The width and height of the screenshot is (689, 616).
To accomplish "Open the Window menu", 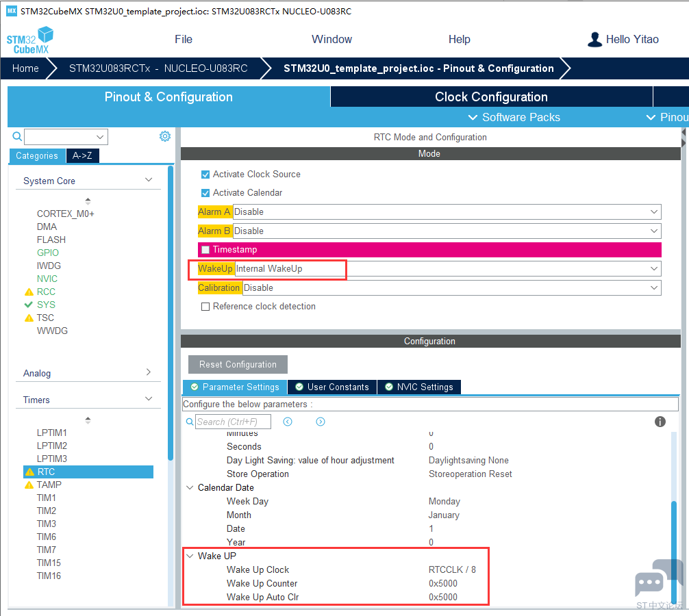I will click(x=331, y=39).
